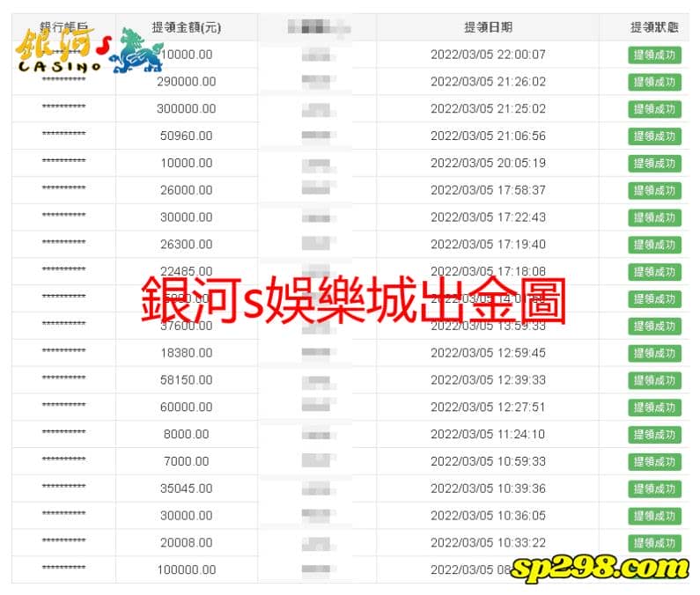Select the date 2022/03/05 10:36:05

[488, 516]
